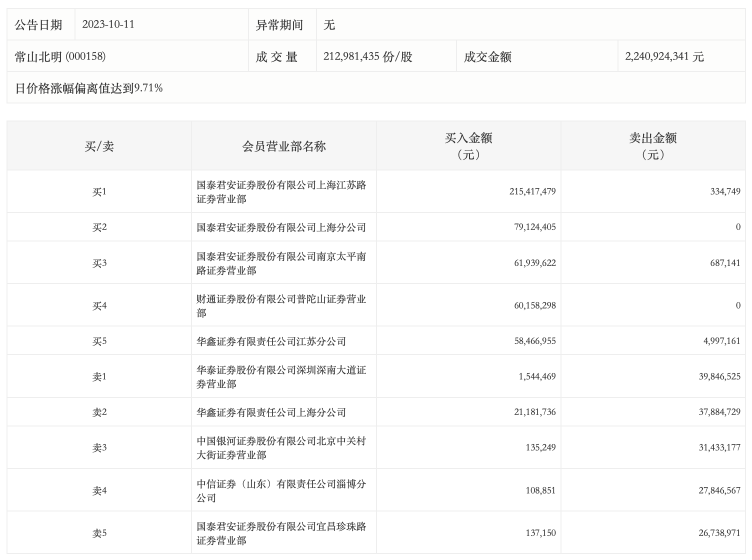752x560 pixels.
Task: Click 中信证券（山东）淄博分公司 name
Action: click(x=281, y=491)
